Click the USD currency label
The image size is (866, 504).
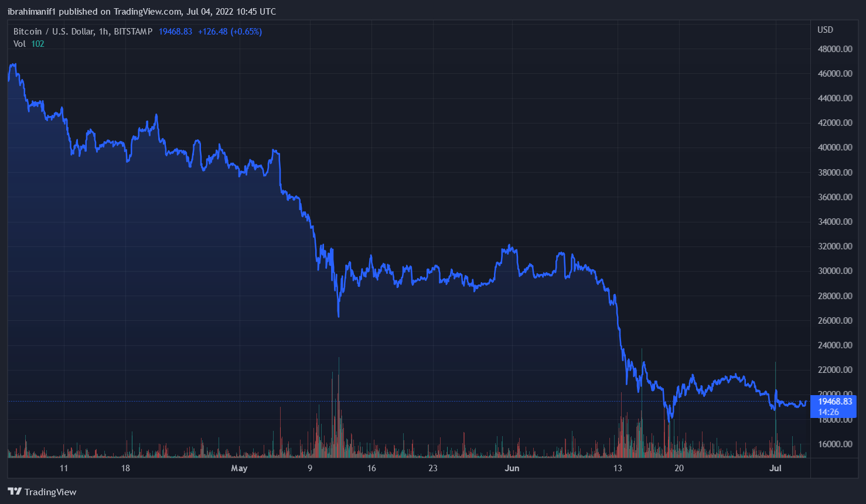point(825,30)
